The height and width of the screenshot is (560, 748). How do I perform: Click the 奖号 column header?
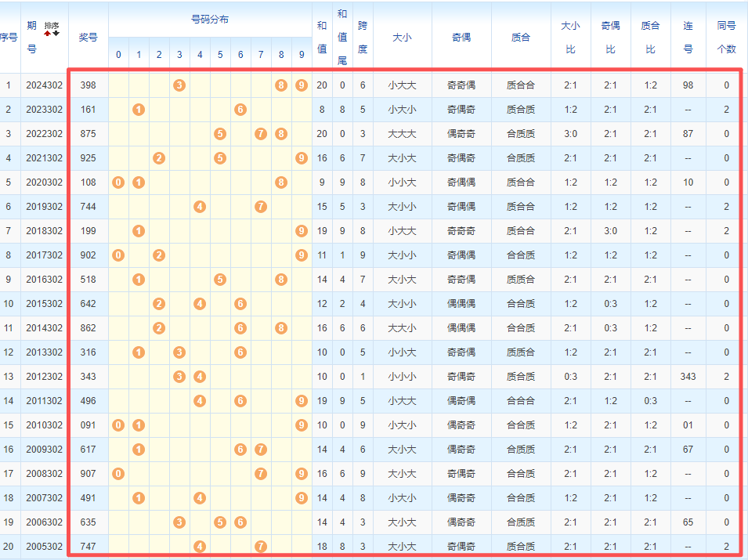(x=89, y=38)
